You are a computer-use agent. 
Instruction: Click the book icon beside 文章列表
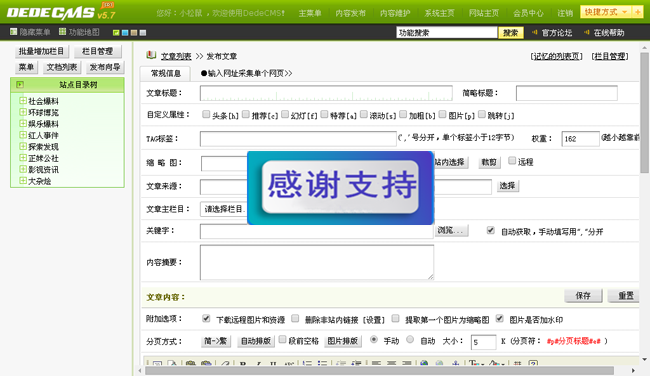coord(151,55)
